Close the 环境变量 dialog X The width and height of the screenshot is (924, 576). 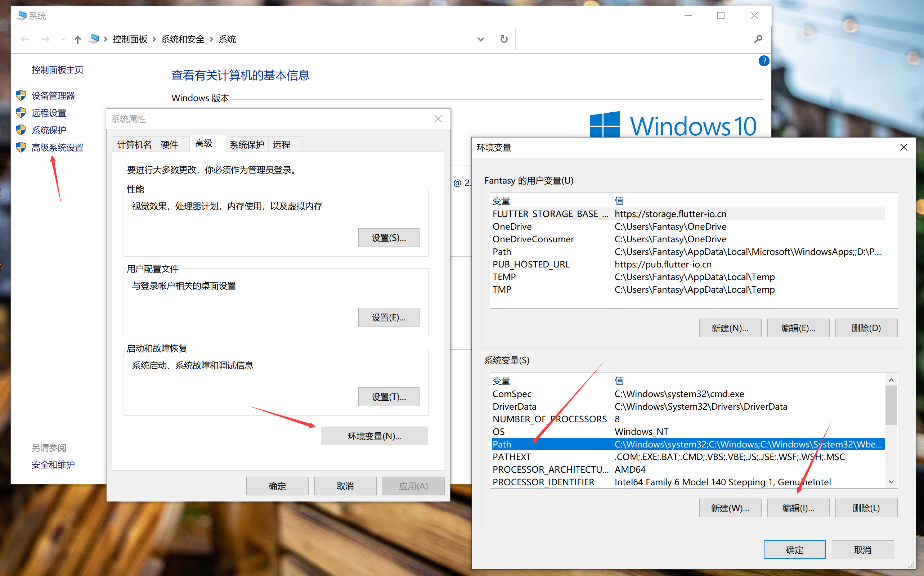click(x=903, y=148)
